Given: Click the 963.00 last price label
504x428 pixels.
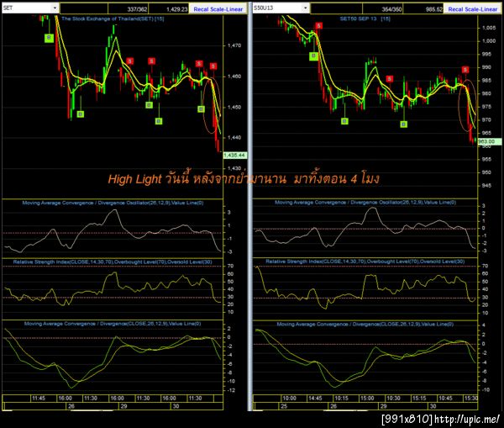Looking at the screenshot, I should tap(489, 141).
